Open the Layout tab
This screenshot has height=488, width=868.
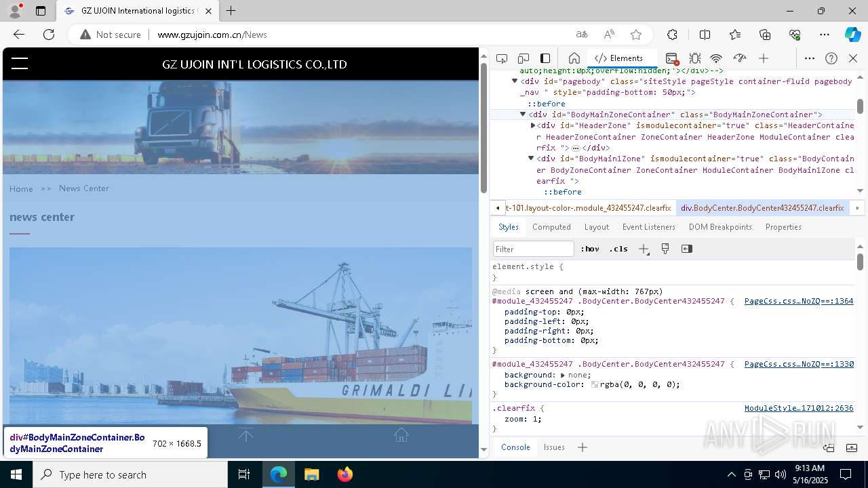(x=596, y=227)
